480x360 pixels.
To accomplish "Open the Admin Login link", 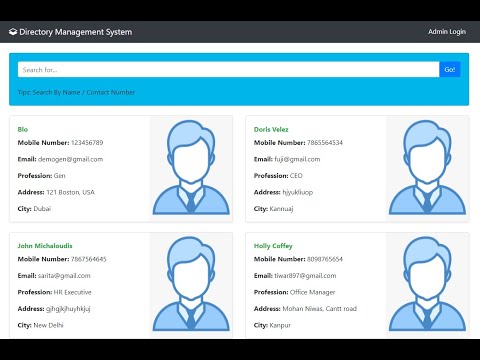I will (447, 32).
